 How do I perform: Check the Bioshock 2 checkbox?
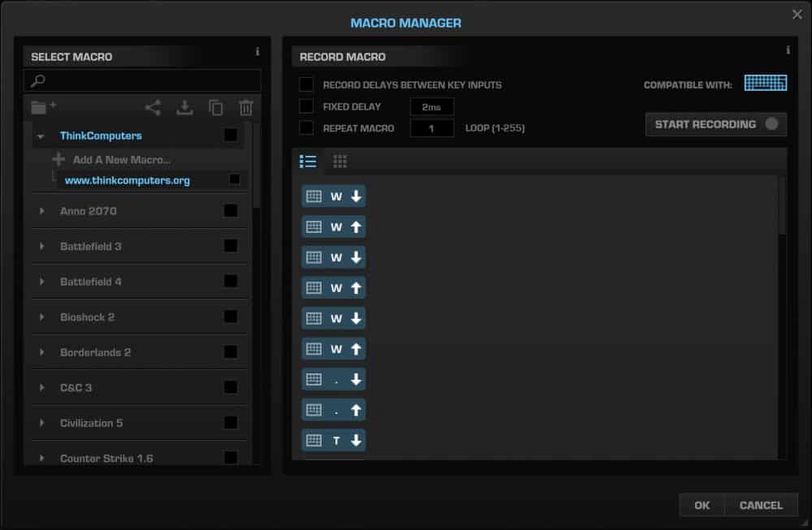(x=231, y=317)
